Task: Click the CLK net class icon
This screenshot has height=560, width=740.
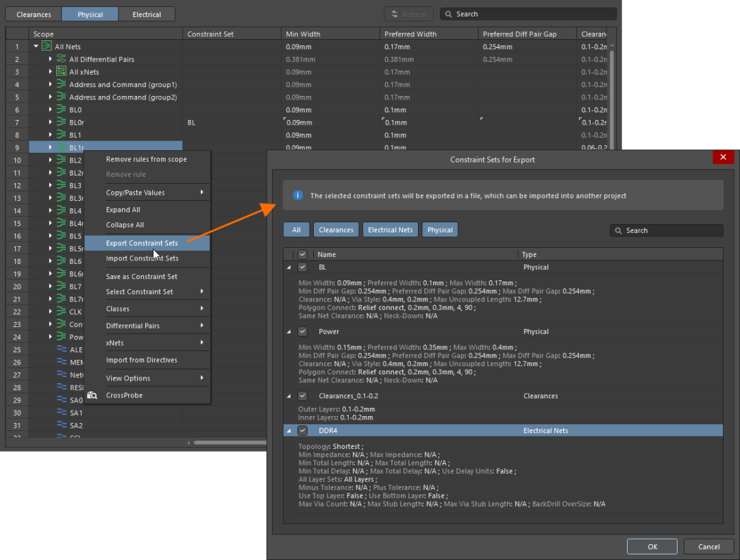Action: [x=61, y=311]
